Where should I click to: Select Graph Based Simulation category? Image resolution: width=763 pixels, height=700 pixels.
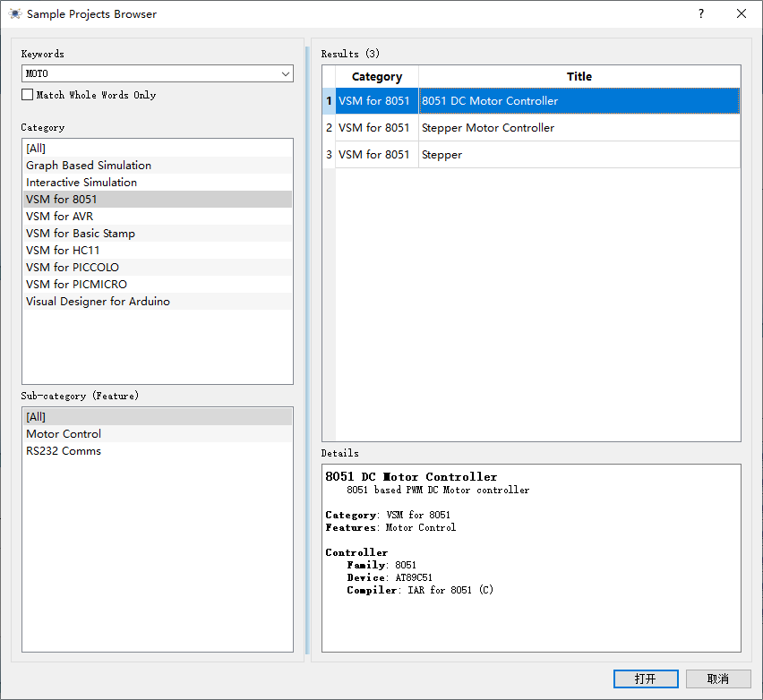(x=89, y=166)
